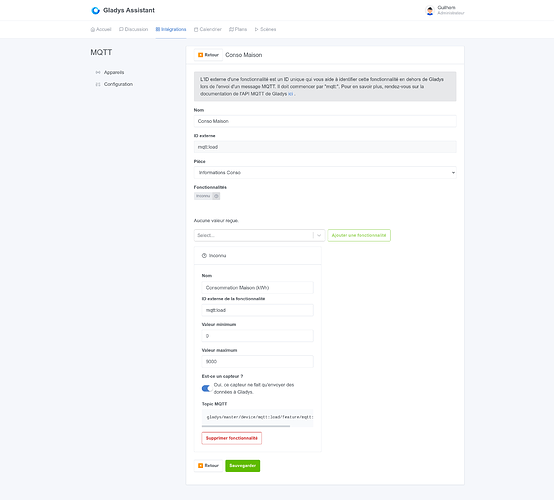
Task: Edit the Valeur maximum field
Action: [257, 361]
